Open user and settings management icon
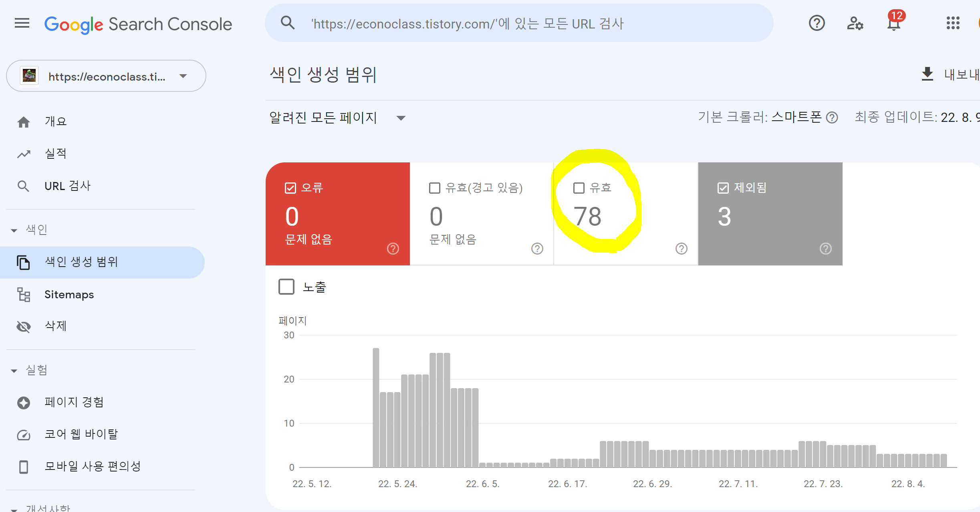Viewport: 980px width, 512px height. pyautogui.click(x=855, y=23)
